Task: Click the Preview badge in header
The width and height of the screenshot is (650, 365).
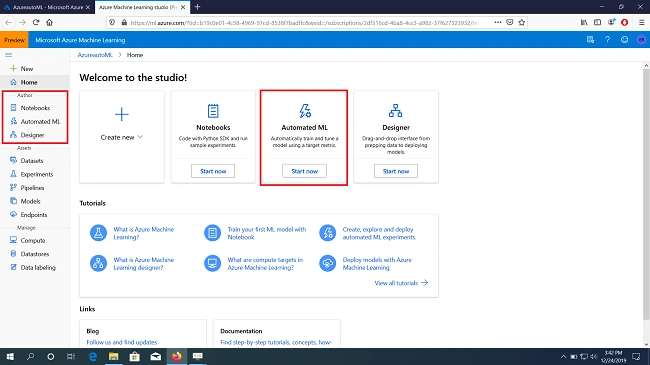Action: (x=14, y=40)
